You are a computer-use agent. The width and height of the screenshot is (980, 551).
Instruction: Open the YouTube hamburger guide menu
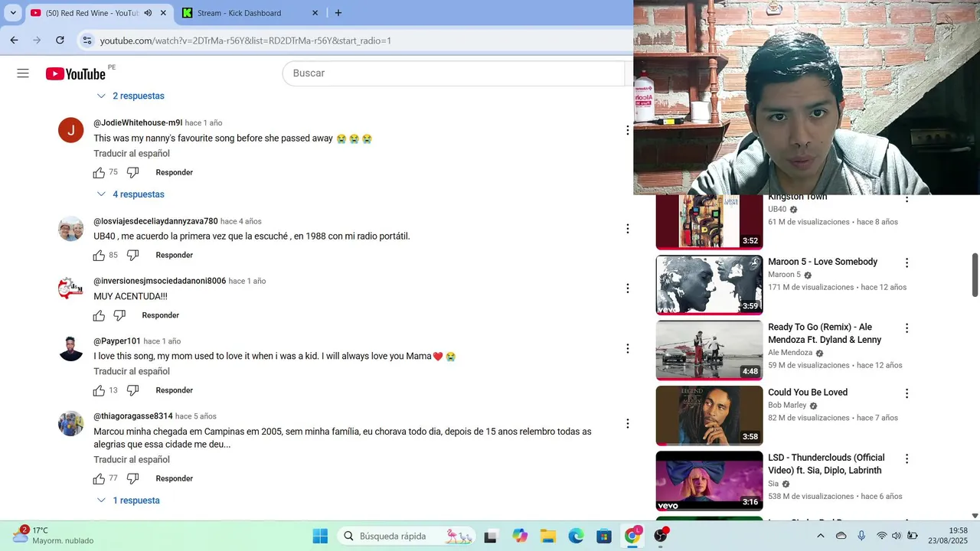click(x=23, y=73)
